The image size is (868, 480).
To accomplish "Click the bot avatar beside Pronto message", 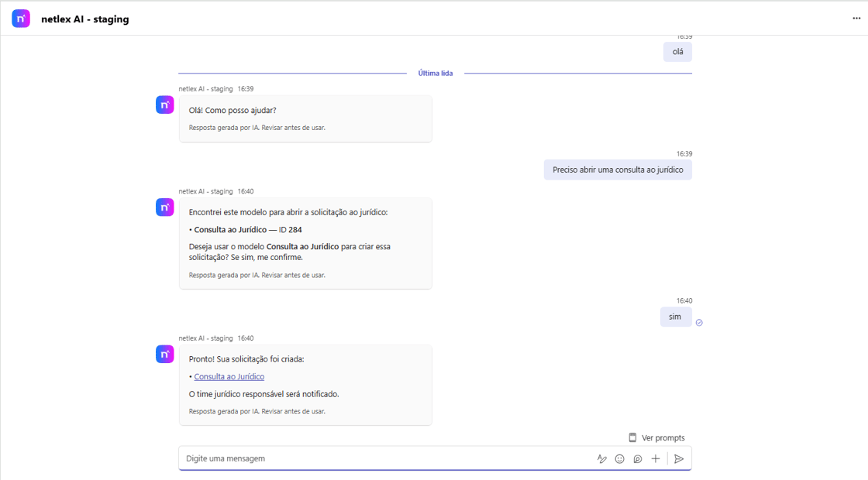I will [165, 354].
